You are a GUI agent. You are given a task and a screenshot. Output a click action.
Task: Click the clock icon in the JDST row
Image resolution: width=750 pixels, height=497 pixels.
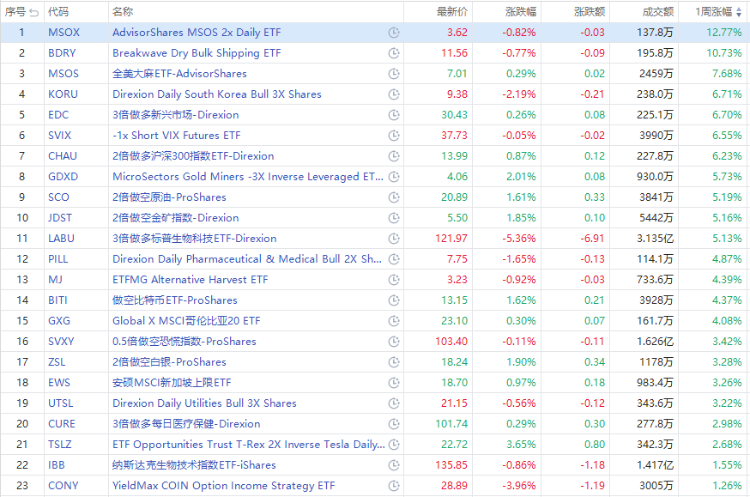(x=394, y=218)
